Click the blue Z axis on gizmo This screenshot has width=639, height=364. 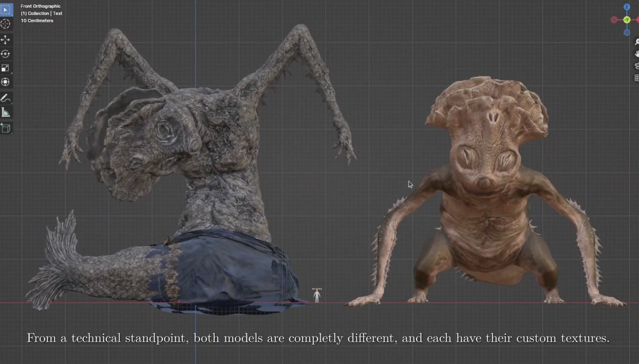pyautogui.click(x=627, y=7)
